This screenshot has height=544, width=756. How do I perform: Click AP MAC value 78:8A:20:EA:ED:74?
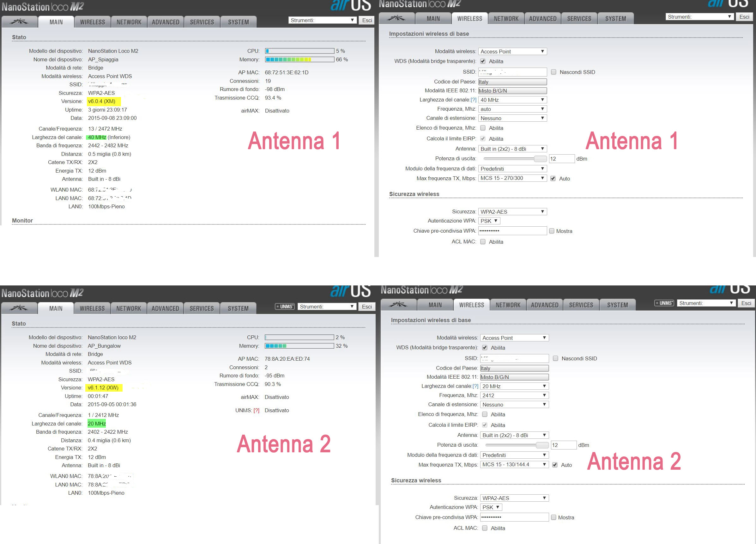pyautogui.click(x=287, y=359)
